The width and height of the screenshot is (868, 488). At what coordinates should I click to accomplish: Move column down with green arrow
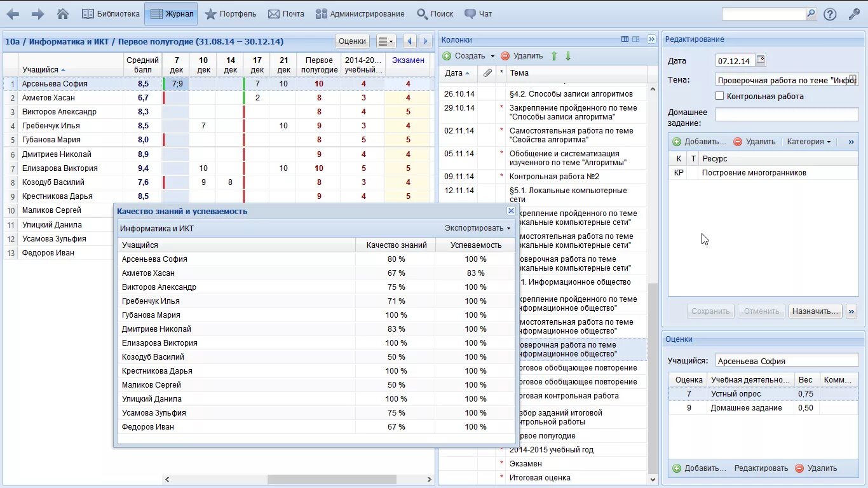coord(568,56)
